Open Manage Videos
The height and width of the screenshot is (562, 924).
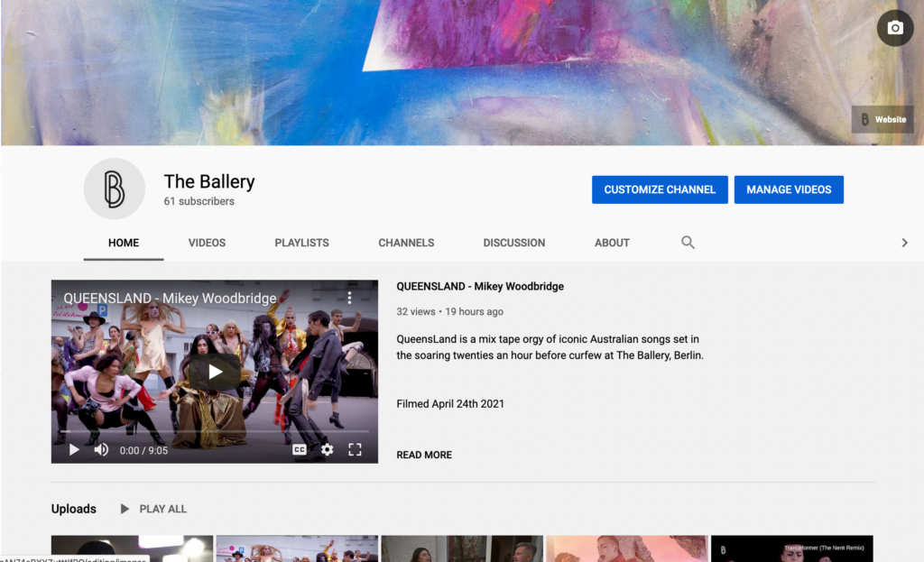click(x=789, y=189)
